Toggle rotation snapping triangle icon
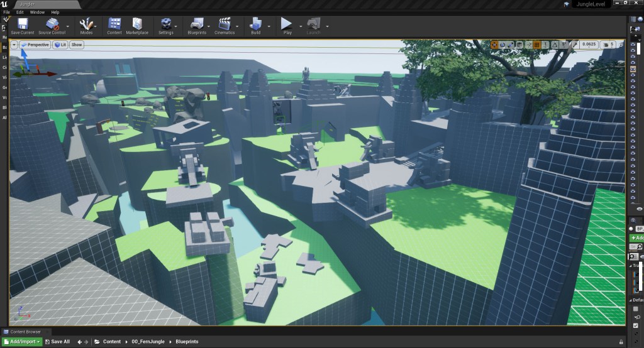 pos(556,45)
